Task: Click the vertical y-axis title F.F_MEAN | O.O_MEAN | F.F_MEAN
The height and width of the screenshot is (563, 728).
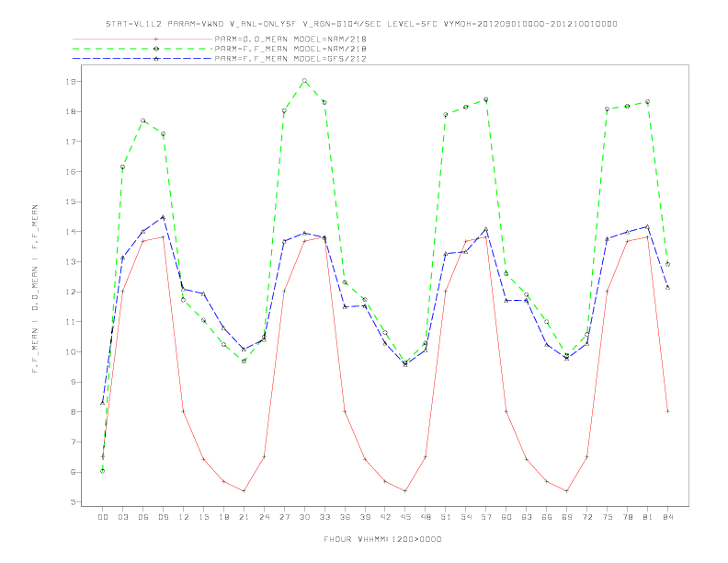Action: (x=35, y=289)
